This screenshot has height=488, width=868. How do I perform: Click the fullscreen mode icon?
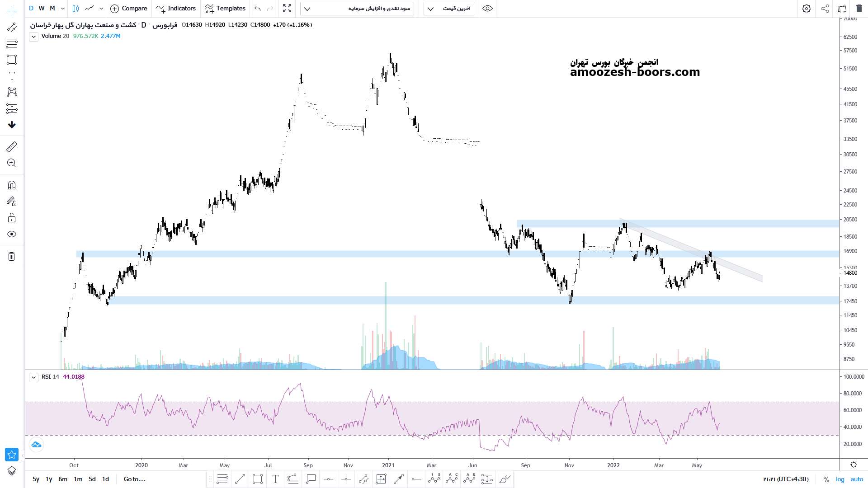(287, 9)
